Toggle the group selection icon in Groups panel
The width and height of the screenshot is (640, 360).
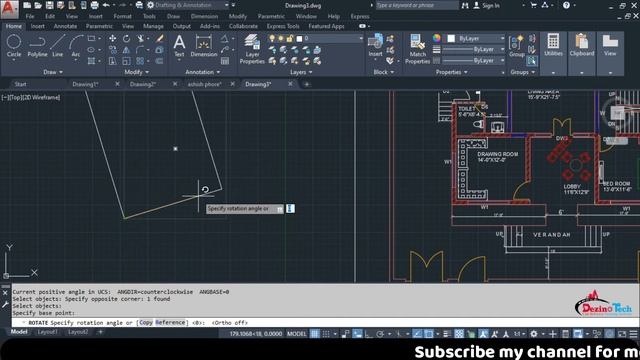[x=531, y=61]
